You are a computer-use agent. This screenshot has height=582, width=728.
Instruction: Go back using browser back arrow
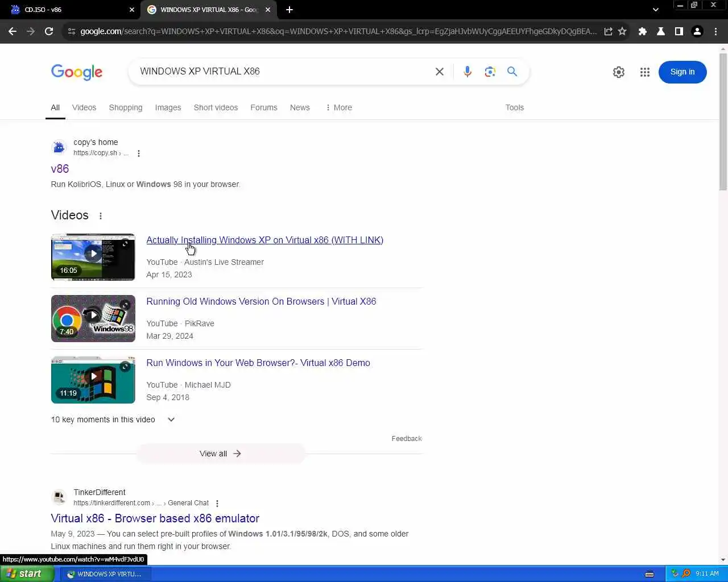tap(13, 31)
